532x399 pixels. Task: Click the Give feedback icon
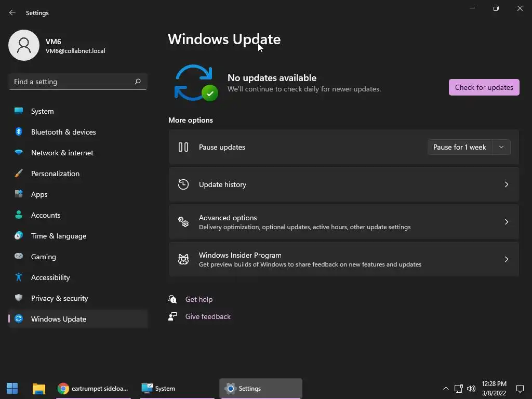tap(172, 316)
